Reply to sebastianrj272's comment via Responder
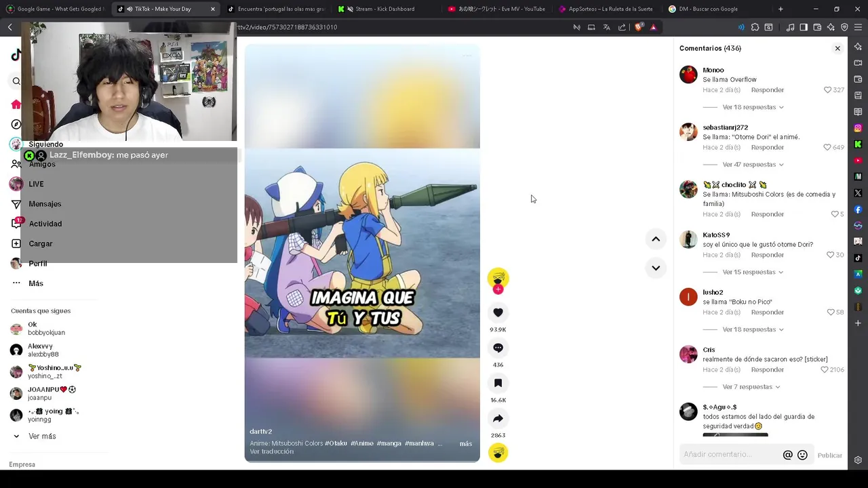Screen dimensions: 868x488 tap(767, 147)
